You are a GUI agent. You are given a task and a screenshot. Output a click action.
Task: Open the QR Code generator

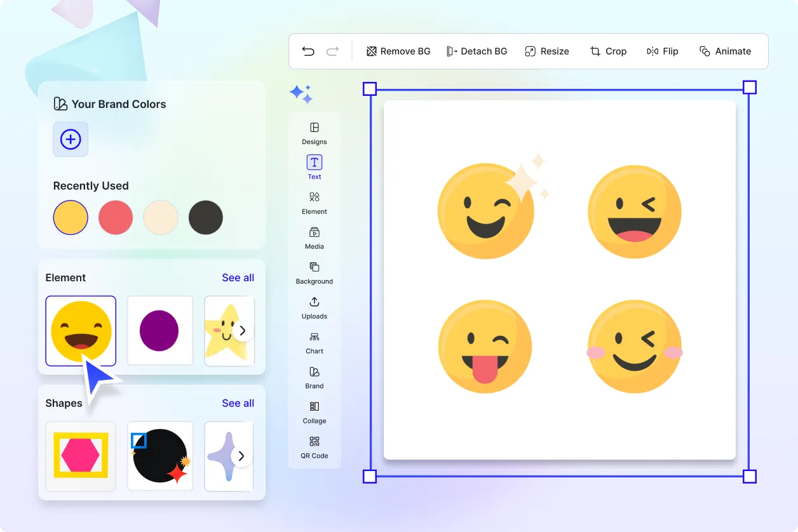click(x=314, y=447)
